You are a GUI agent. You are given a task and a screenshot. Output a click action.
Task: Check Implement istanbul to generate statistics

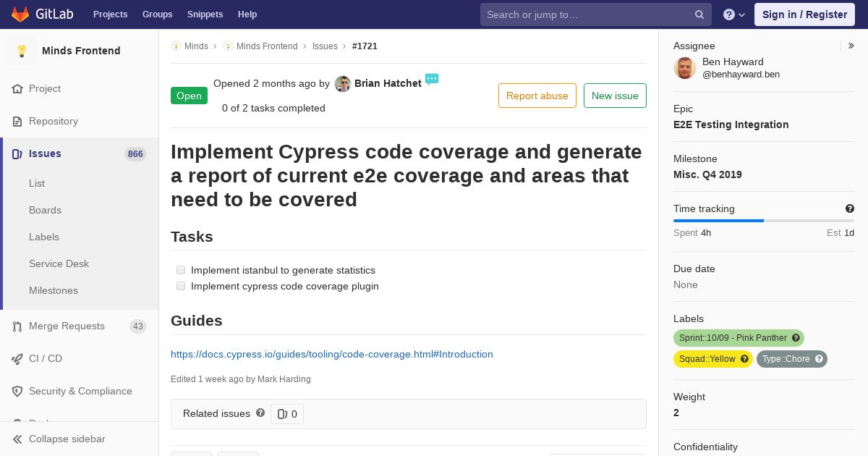[181, 270]
